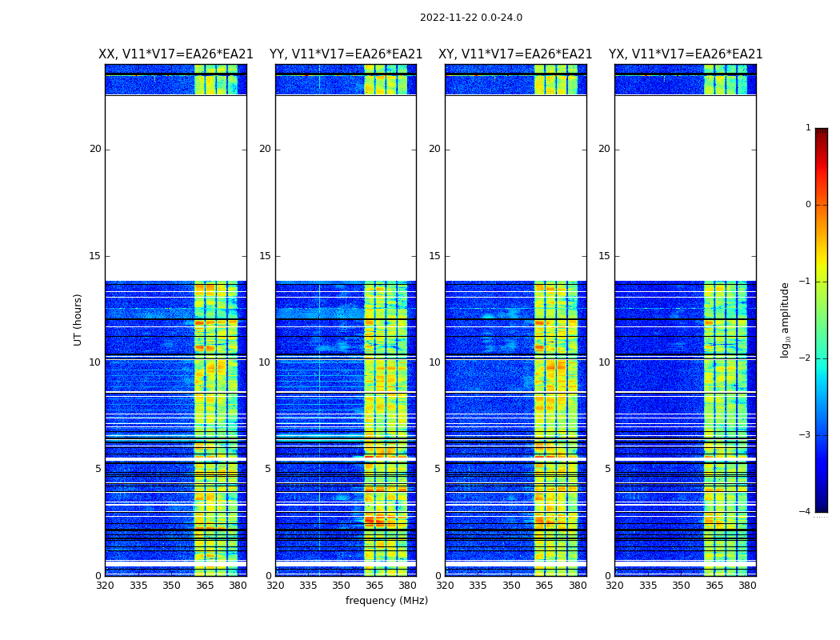Click the frequency (MHz) x-axis label
The width and height of the screenshot is (840, 640).
[386, 601]
